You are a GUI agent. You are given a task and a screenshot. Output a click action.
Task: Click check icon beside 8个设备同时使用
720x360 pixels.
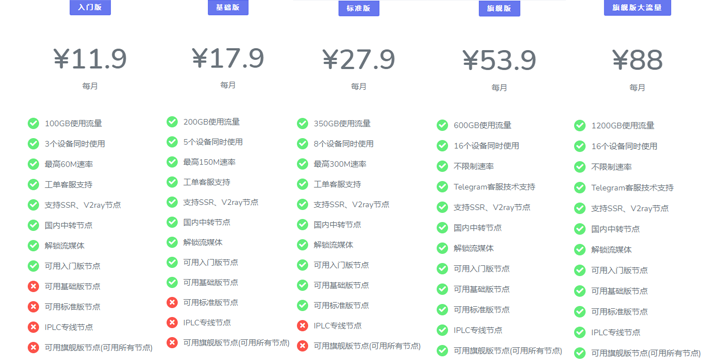(303, 144)
